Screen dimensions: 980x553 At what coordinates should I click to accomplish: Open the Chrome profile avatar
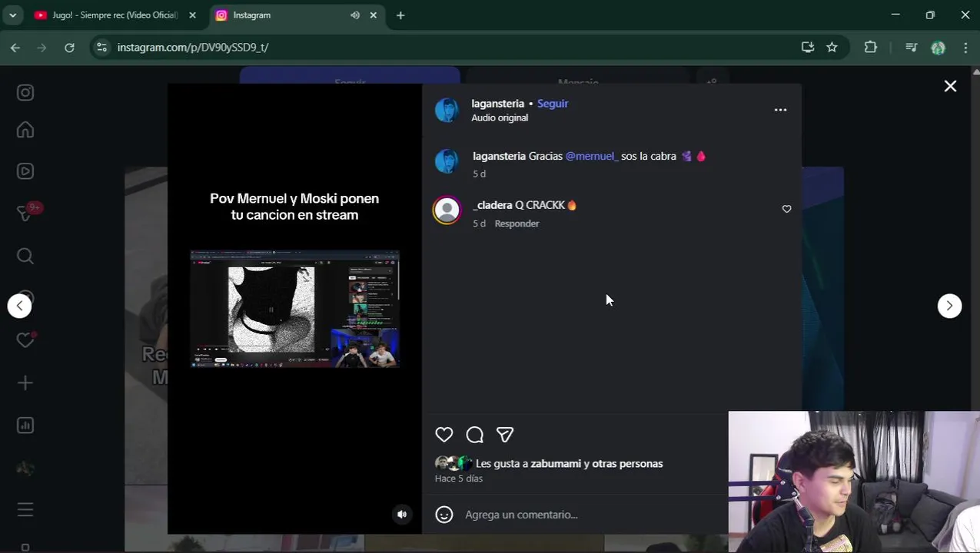(x=938, y=48)
